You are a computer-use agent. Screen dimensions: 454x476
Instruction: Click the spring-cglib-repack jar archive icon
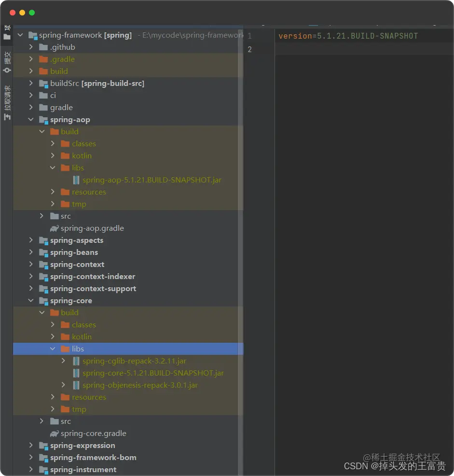pos(76,361)
